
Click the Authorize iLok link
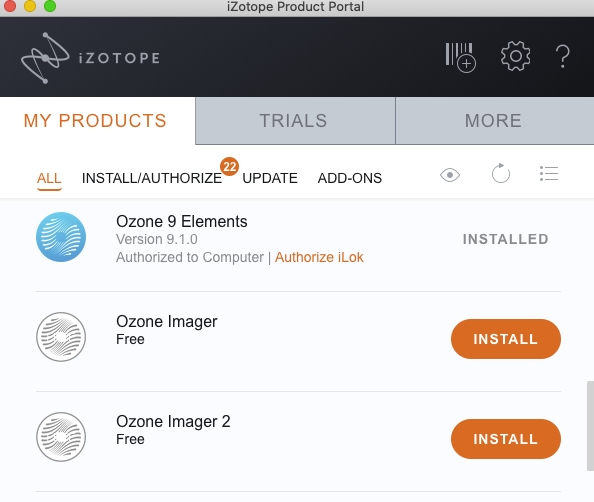(x=319, y=257)
